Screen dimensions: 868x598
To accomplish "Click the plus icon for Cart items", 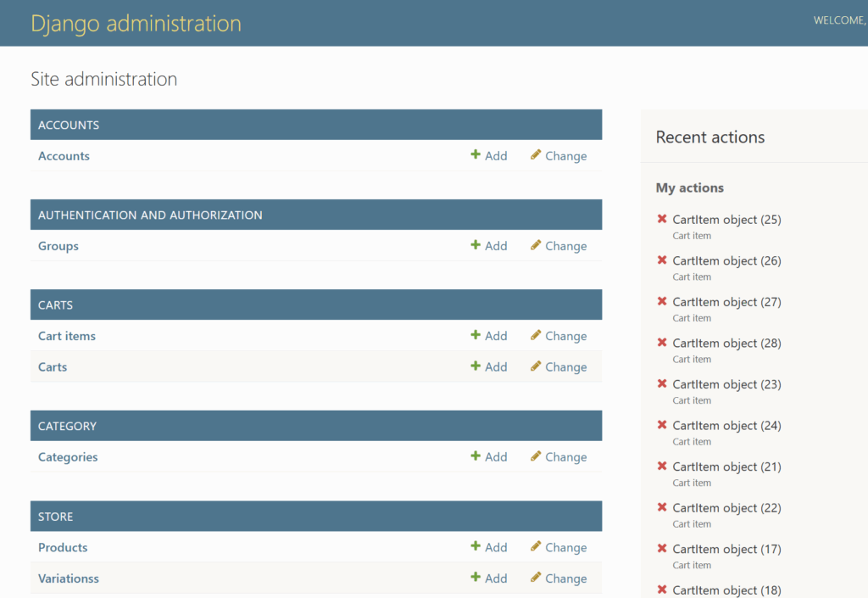I will point(476,335).
